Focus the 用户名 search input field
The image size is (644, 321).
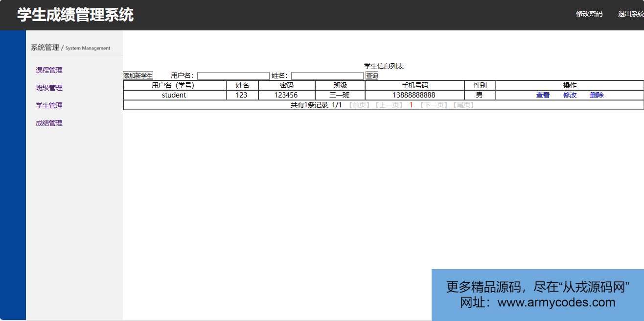tap(233, 76)
